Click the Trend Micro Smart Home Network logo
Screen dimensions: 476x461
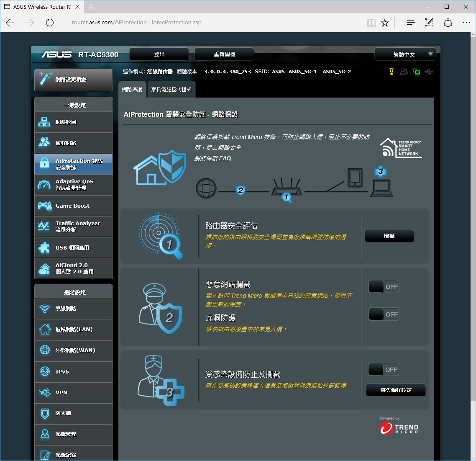pos(401,148)
